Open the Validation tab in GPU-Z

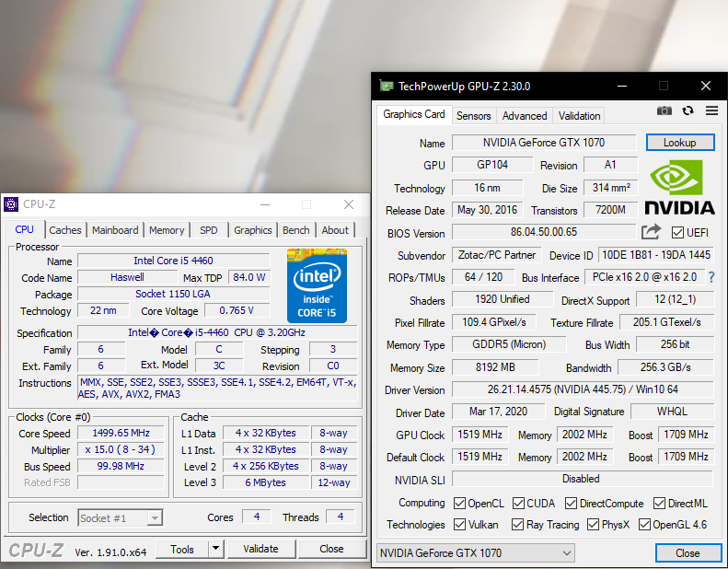pos(580,116)
